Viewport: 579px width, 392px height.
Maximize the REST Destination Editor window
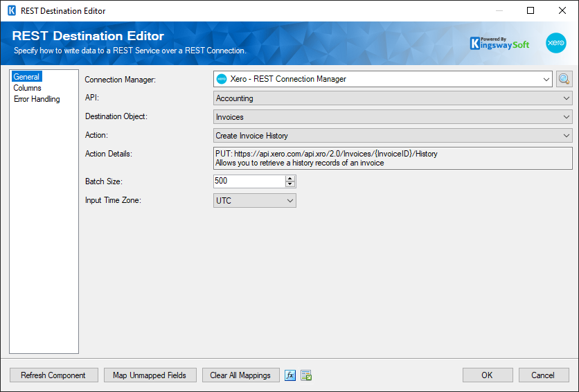(531, 10)
